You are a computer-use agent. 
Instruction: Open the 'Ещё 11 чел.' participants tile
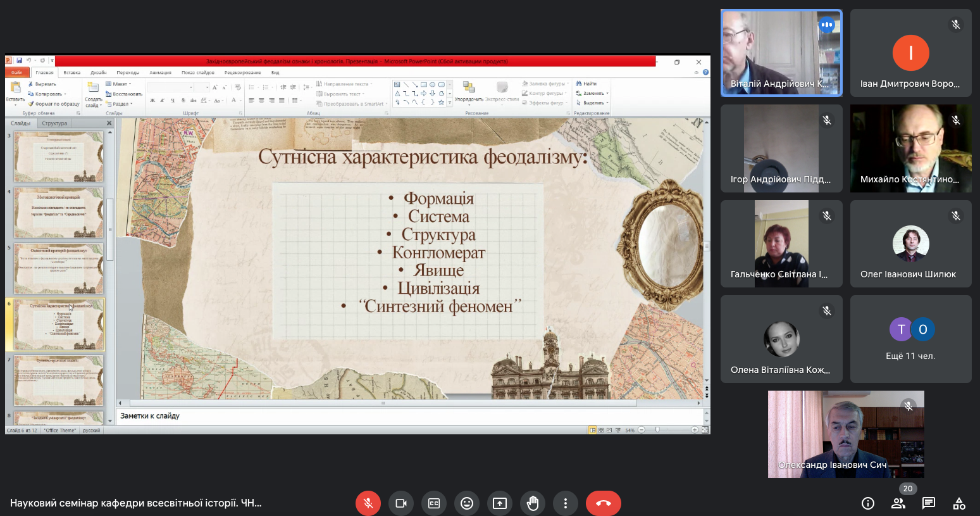[910, 339]
